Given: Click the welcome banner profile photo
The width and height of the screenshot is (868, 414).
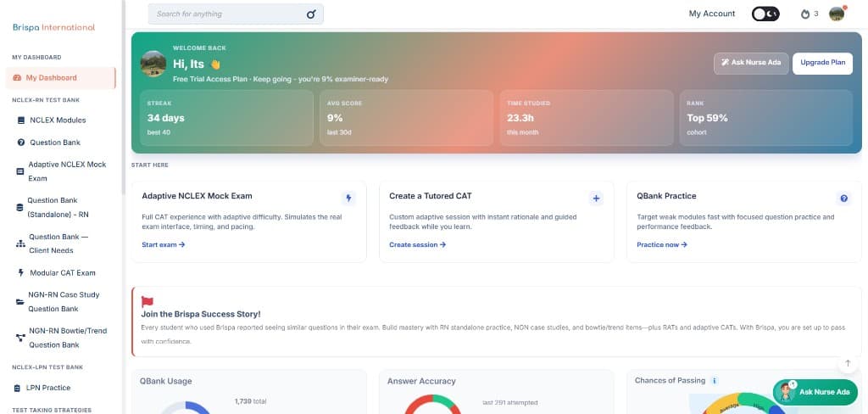Looking at the screenshot, I should coord(153,64).
